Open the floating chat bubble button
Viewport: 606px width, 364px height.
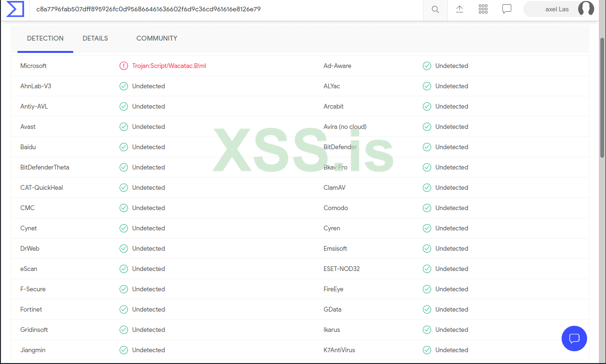tap(574, 339)
